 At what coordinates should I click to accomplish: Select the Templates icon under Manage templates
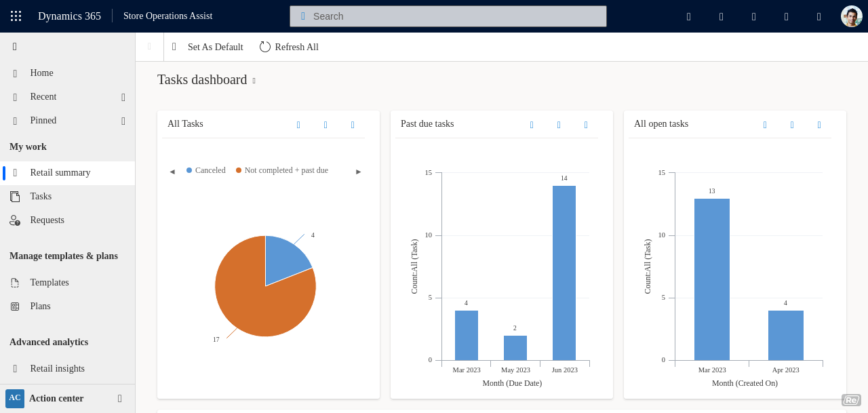click(x=15, y=282)
